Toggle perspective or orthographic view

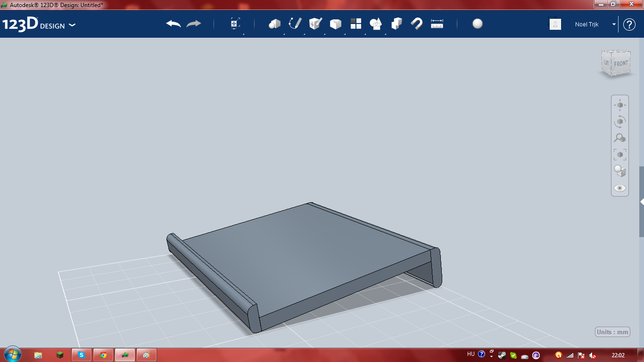620,171
